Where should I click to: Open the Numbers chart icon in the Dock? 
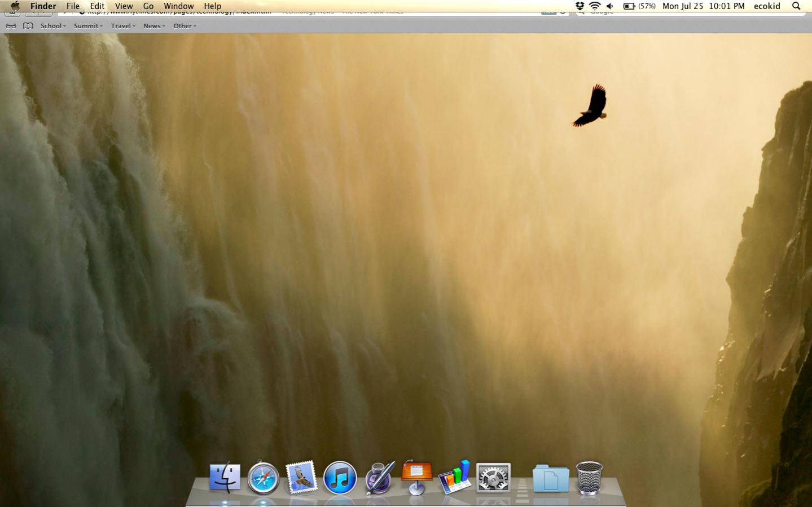click(455, 477)
